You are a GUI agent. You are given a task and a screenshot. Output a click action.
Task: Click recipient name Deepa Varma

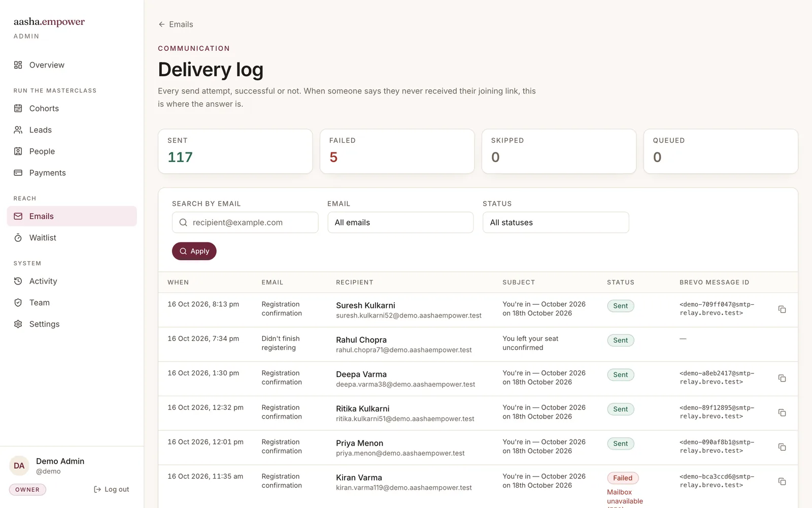click(x=361, y=374)
